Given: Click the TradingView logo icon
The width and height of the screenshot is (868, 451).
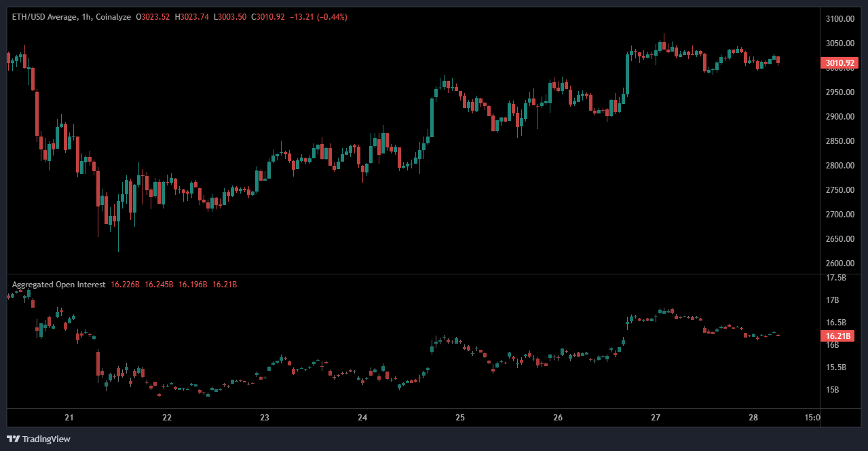Looking at the screenshot, I should click(x=13, y=439).
